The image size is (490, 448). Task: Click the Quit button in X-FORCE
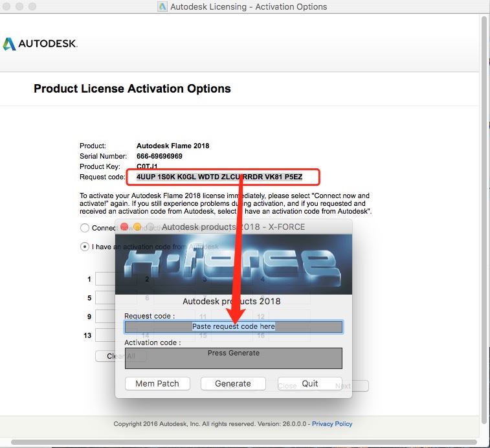point(309,384)
